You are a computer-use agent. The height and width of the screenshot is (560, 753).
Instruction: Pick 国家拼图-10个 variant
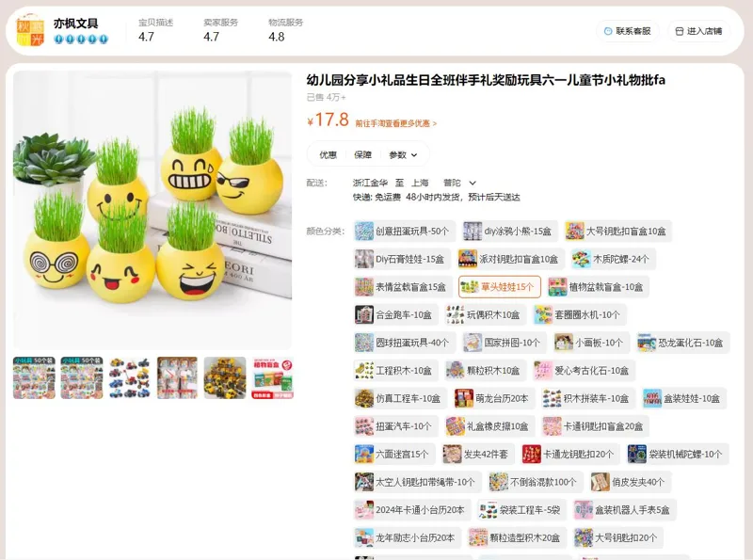tap(504, 343)
